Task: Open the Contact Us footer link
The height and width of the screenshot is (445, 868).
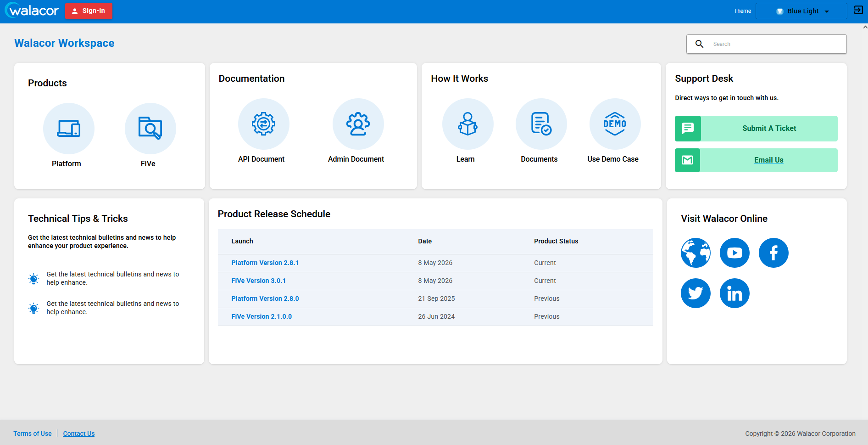Action: pyautogui.click(x=79, y=434)
